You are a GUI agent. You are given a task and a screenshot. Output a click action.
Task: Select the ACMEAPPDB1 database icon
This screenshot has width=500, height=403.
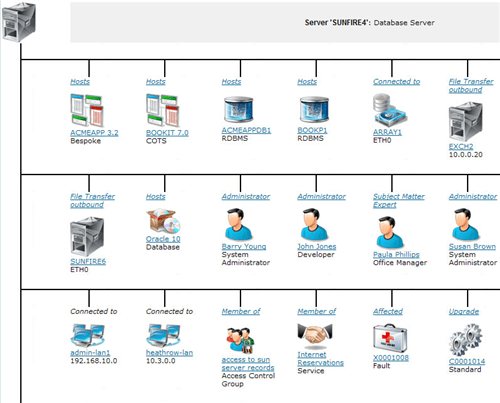[238, 109]
